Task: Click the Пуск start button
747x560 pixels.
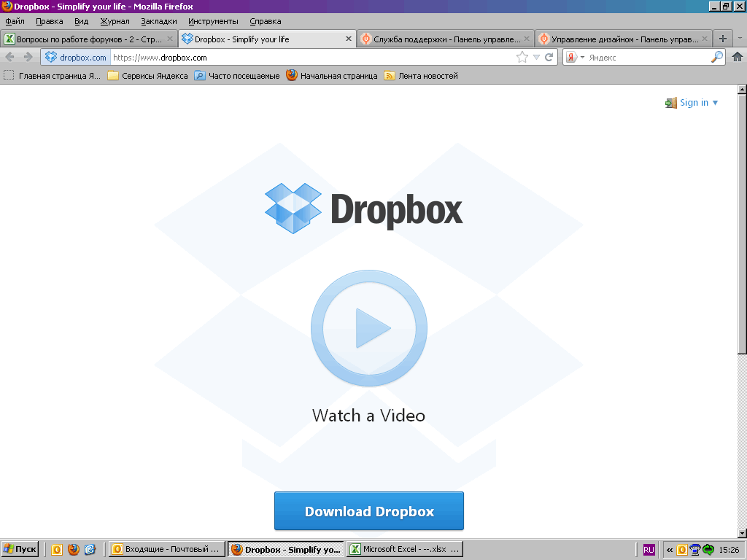Action: pyautogui.click(x=20, y=550)
